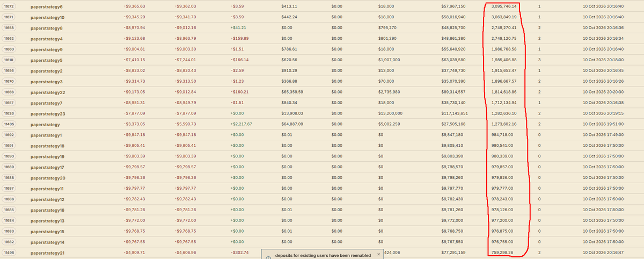The height and width of the screenshot is (259, 644).
Task: Select the $2,735,980 cell for paperstrategy22
Action: pos(389,92)
